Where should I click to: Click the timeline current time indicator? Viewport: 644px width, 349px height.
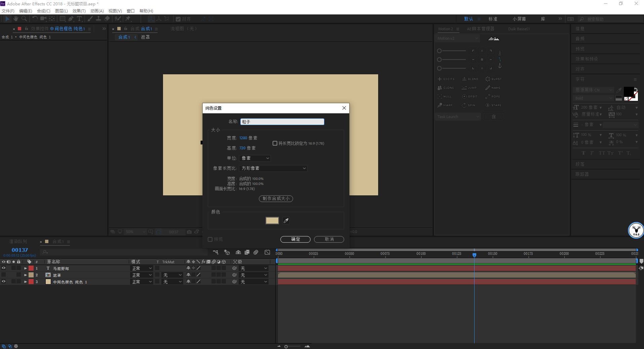(x=474, y=255)
